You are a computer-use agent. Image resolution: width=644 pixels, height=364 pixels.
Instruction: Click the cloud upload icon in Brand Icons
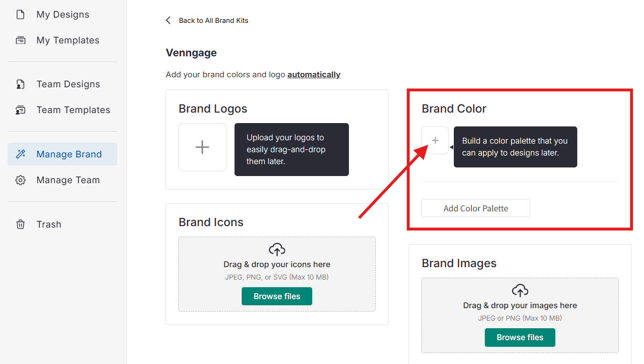[x=277, y=249]
